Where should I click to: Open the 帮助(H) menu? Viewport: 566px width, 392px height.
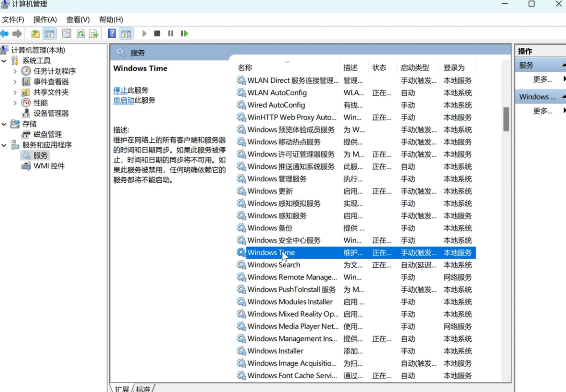point(111,20)
